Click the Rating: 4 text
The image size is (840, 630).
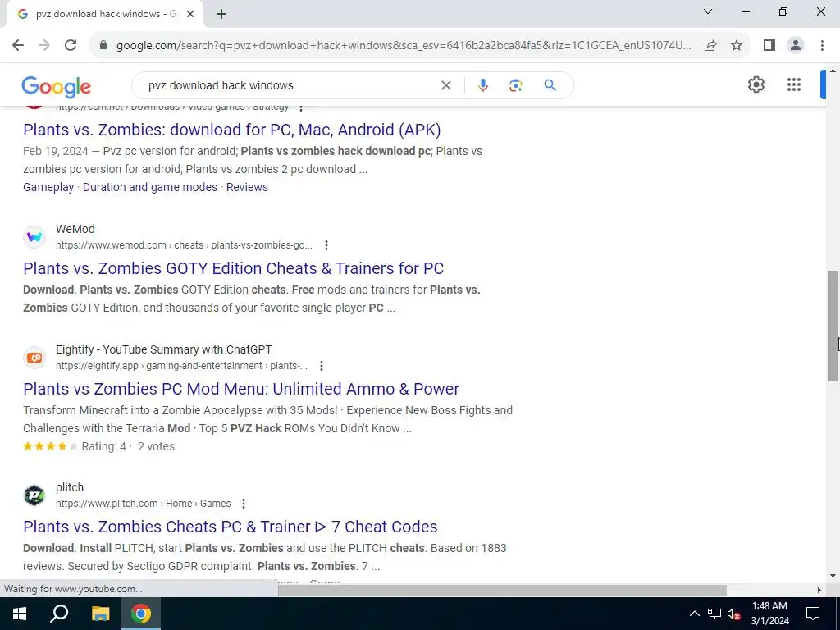pos(103,446)
